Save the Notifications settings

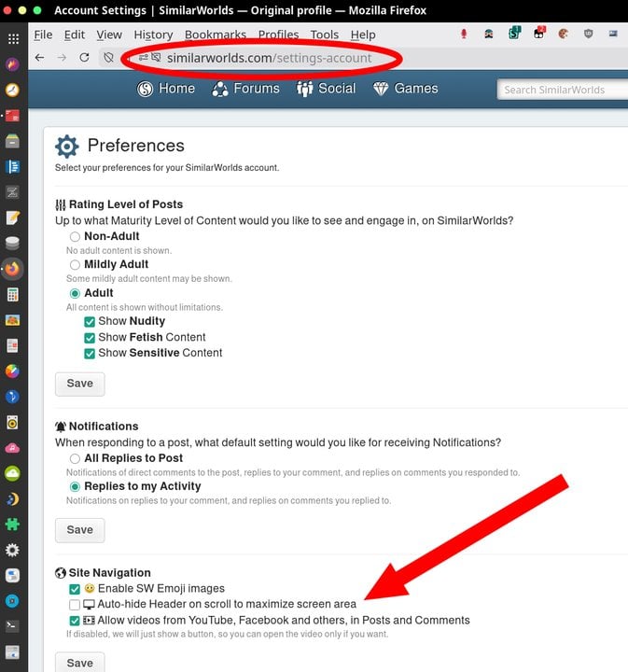(80, 530)
